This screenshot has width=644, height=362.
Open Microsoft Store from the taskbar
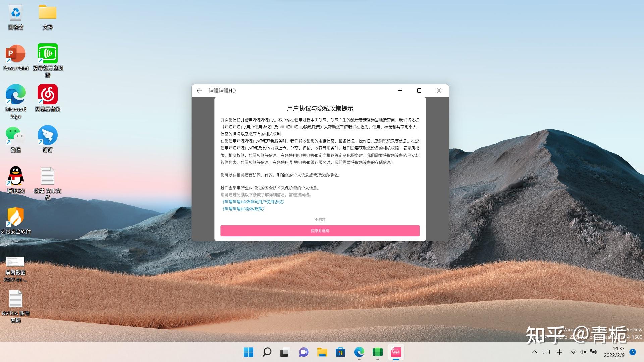point(340,352)
